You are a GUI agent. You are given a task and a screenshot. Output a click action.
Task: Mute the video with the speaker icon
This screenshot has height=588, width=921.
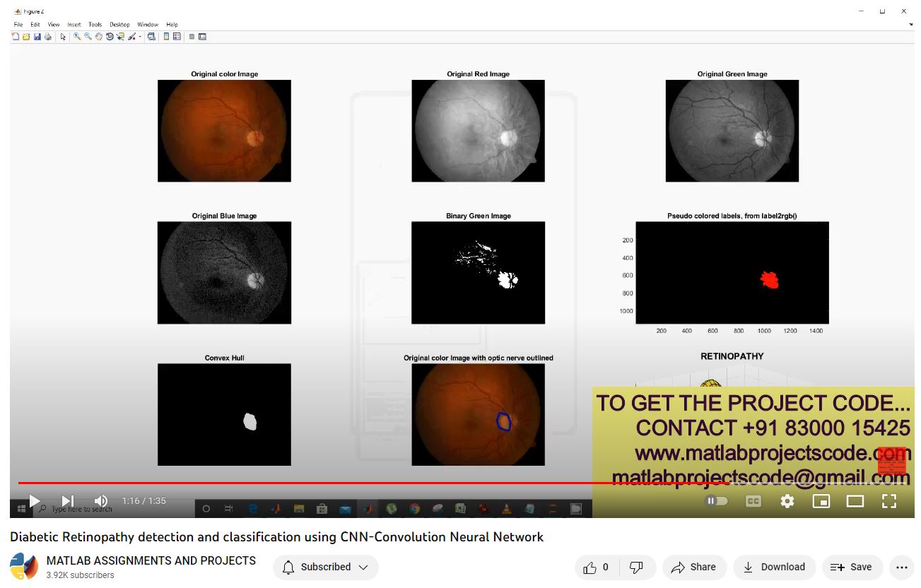(x=101, y=501)
